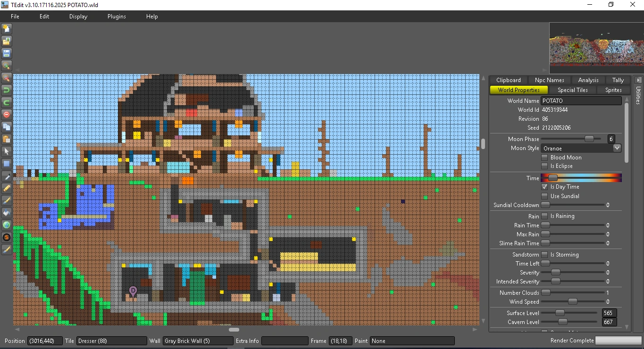Choose the Pencil drawing tool
Screen dimensions: 644x349
pyautogui.click(x=7, y=188)
